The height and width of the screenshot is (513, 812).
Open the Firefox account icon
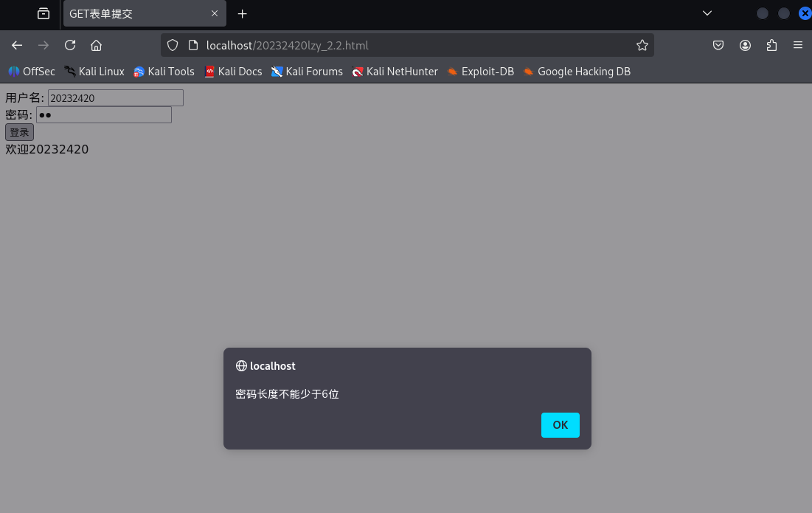pyautogui.click(x=745, y=45)
